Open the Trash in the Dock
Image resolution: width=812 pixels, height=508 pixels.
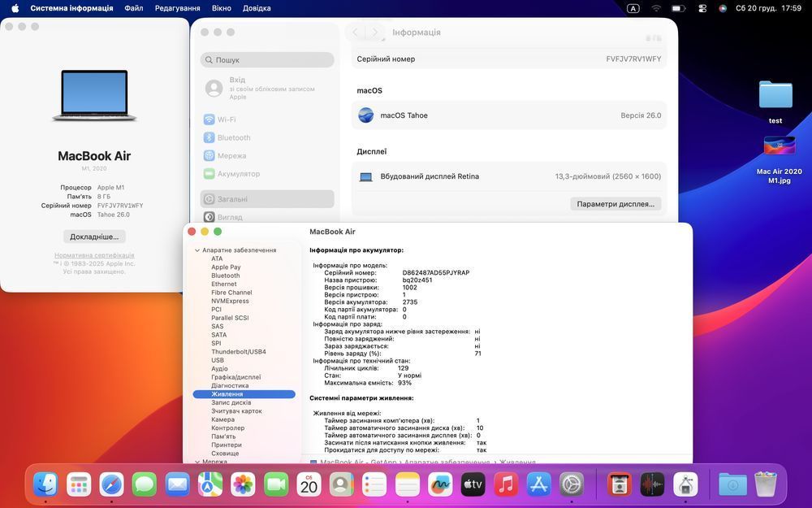coord(766,485)
